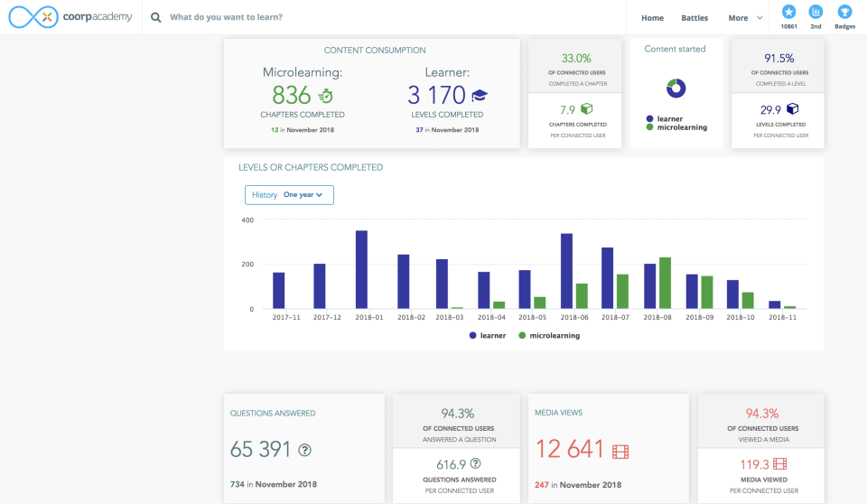
Task: Click the Coorpacademy logo
Action: [x=70, y=17]
